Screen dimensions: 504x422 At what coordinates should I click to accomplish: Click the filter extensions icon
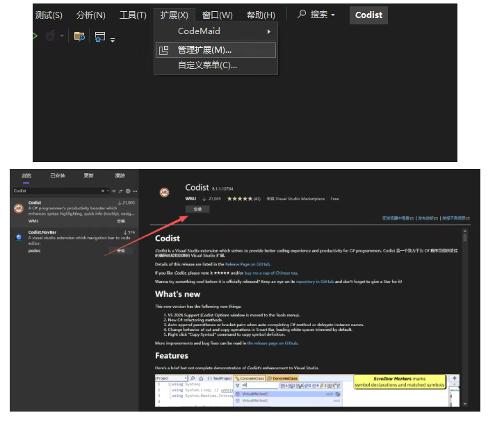pyautogui.click(x=114, y=191)
